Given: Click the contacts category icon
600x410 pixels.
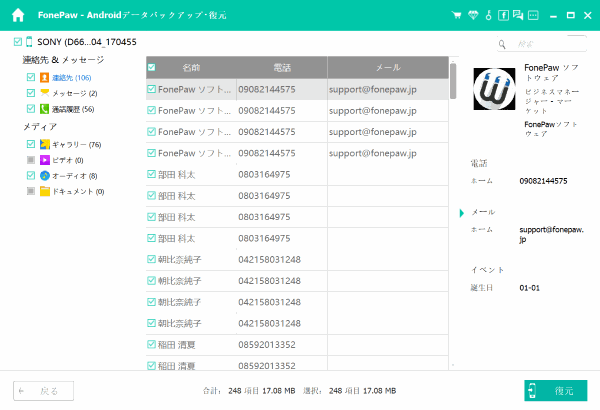Looking at the screenshot, I should pos(44,78).
